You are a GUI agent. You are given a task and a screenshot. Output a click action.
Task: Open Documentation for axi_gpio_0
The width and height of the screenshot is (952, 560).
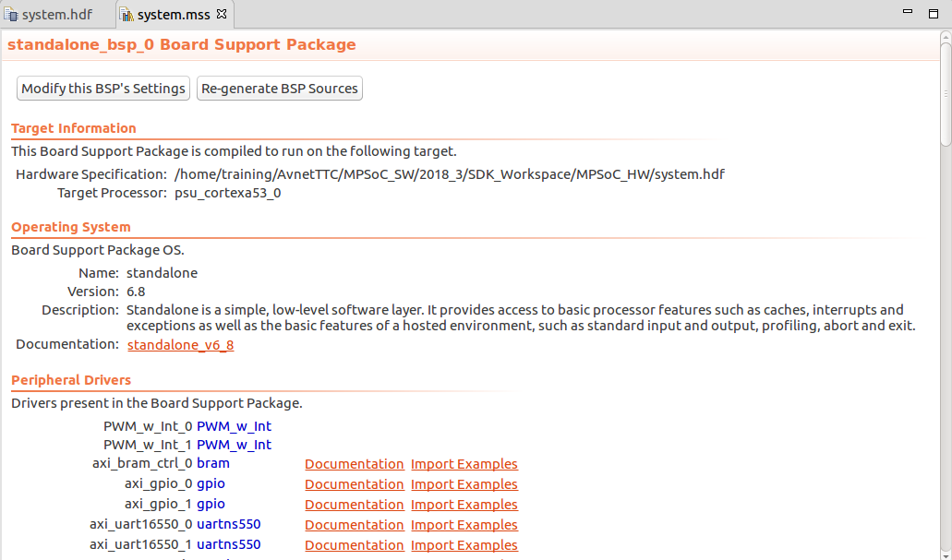tap(354, 484)
